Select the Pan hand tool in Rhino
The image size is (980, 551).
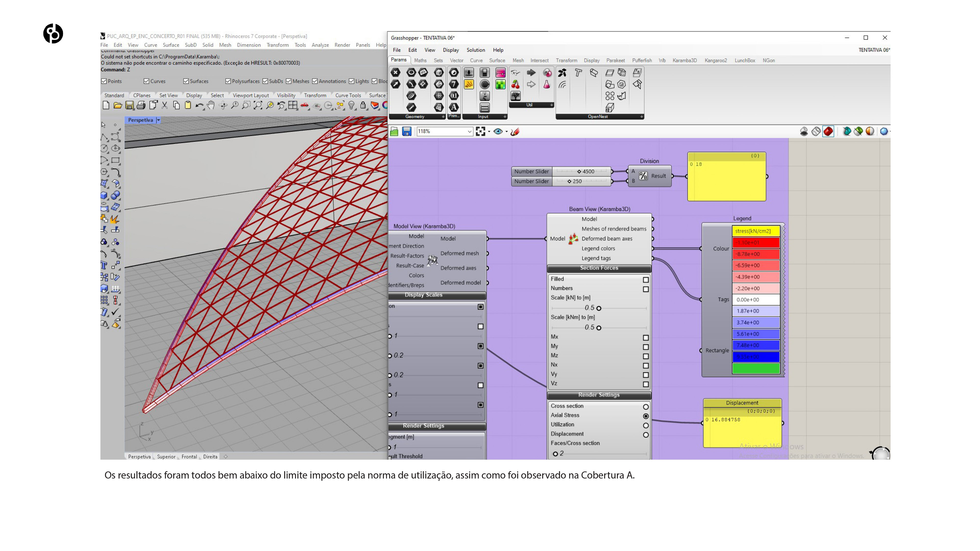211,105
